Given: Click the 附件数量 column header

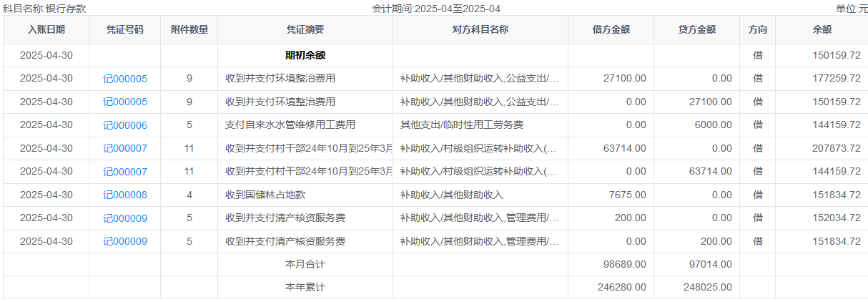Looking at the screenshot, I should (189, 30).
